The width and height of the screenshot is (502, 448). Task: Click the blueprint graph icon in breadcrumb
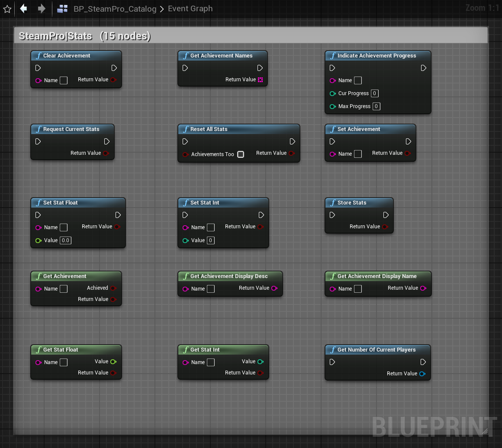click(62, 9)
